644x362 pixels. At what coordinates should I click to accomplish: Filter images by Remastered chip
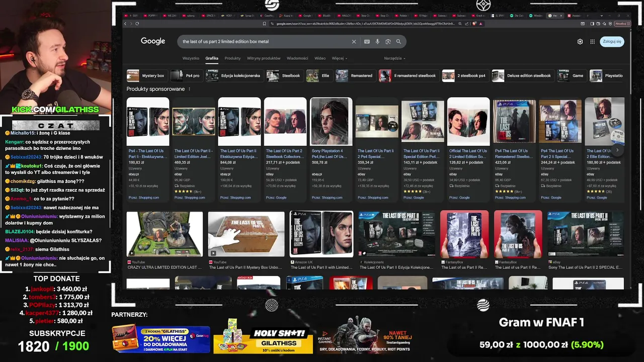[356, 76]
